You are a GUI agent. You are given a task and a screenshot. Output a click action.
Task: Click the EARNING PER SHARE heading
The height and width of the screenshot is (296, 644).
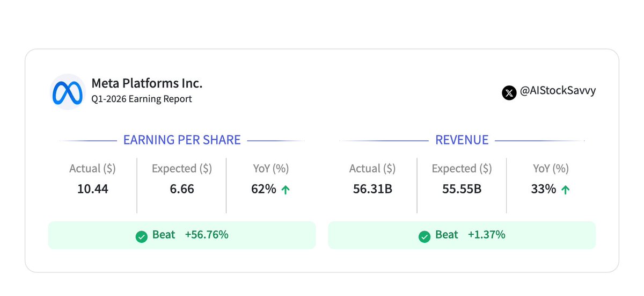click(182, 140)
